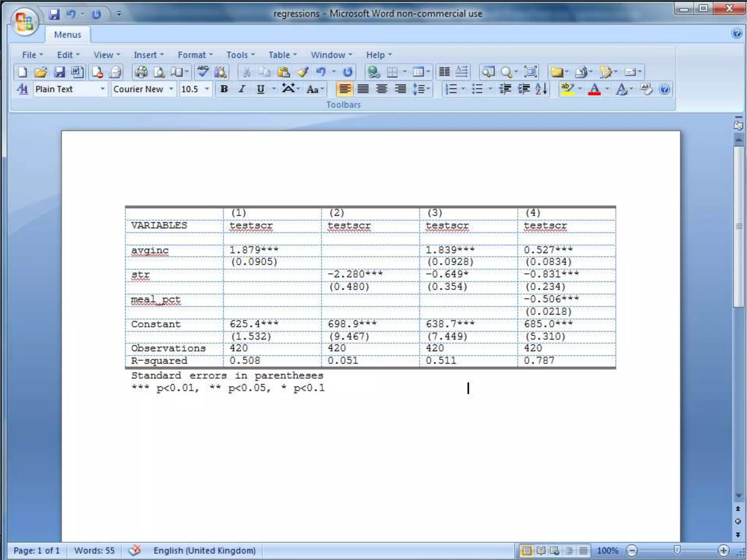Run the Spelling and Grammar check
This screenshot has height=560, width=747.
pyautogui.click(x=203, y=72)
